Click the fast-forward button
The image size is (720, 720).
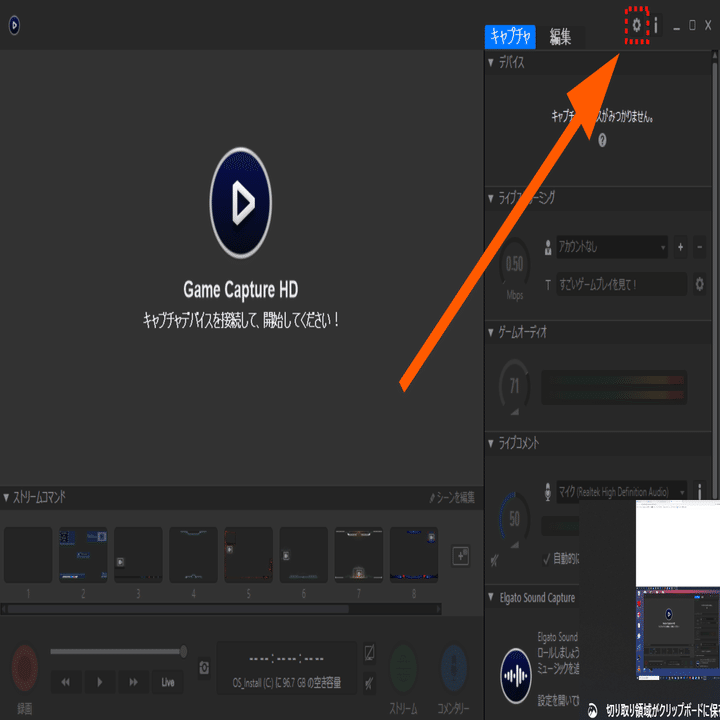[x=134, y=682]
